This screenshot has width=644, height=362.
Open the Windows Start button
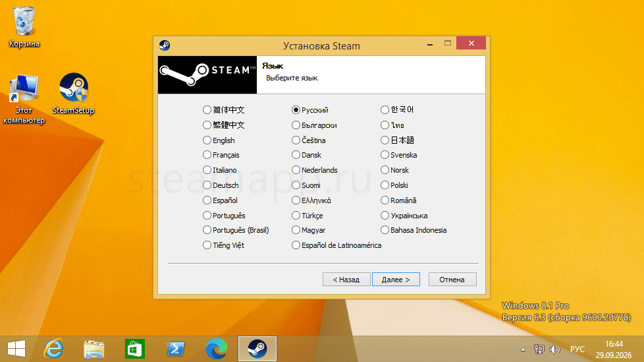16,349
